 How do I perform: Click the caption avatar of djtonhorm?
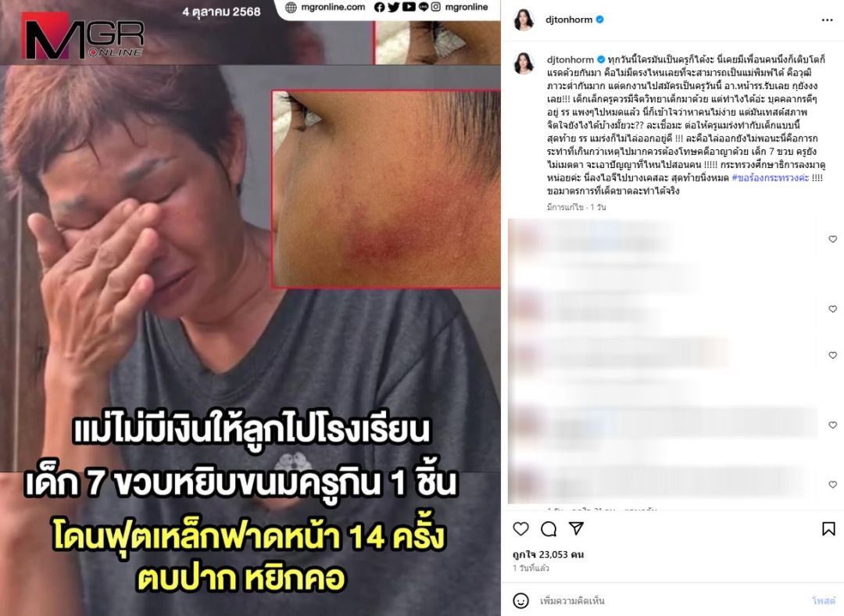pyautogui.click(x=524, y=63)
